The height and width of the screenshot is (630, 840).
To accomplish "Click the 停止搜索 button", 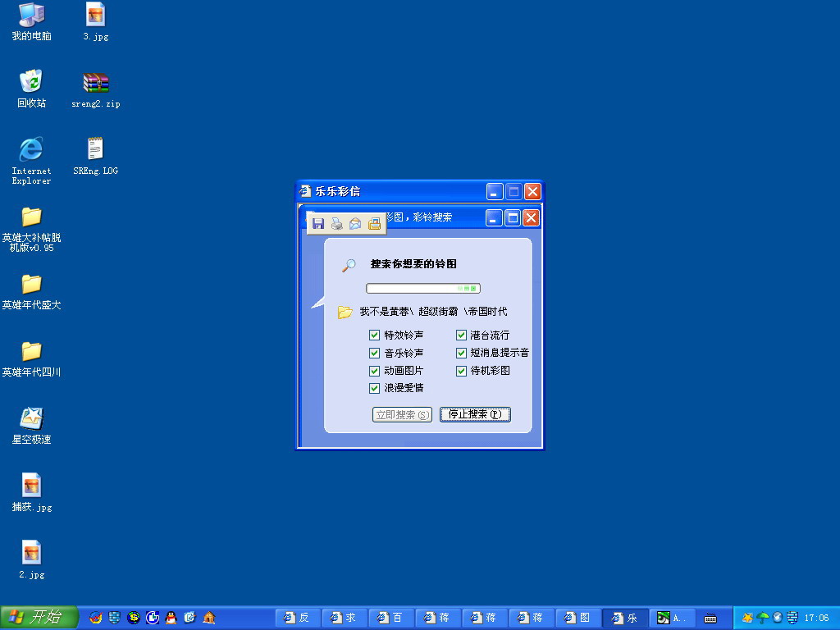I will [x=475, y=415].
